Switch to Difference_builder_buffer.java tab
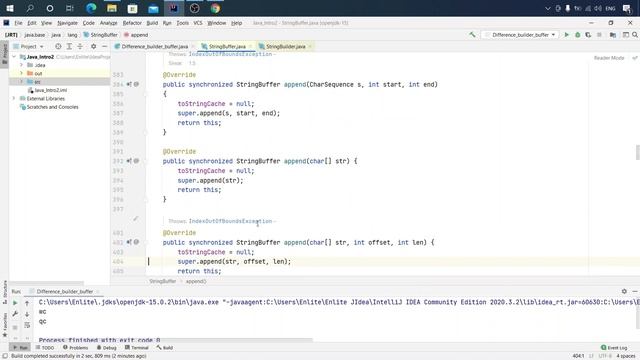The width and height of the screenshot is (640, 360). click(154, 47)
